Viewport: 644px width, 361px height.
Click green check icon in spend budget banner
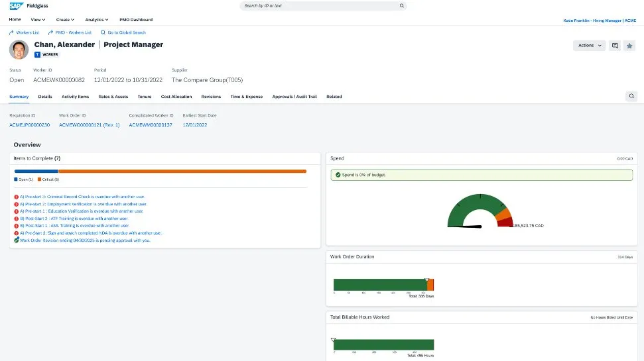[x=338, y=175]
